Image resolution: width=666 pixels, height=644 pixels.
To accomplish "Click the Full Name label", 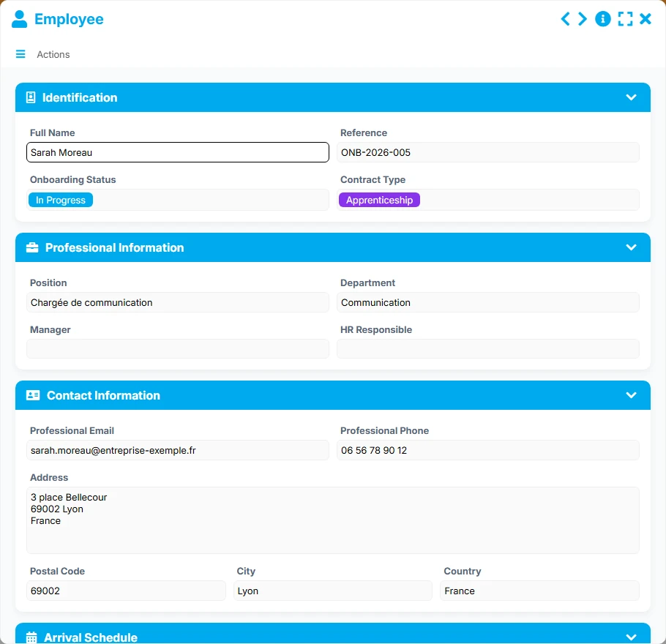I will [x=52, y=133].
